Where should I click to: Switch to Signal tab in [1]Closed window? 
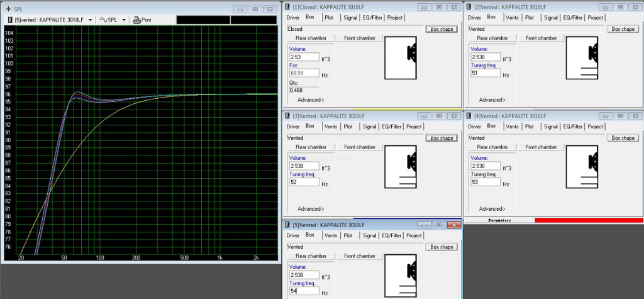[350, 18]
